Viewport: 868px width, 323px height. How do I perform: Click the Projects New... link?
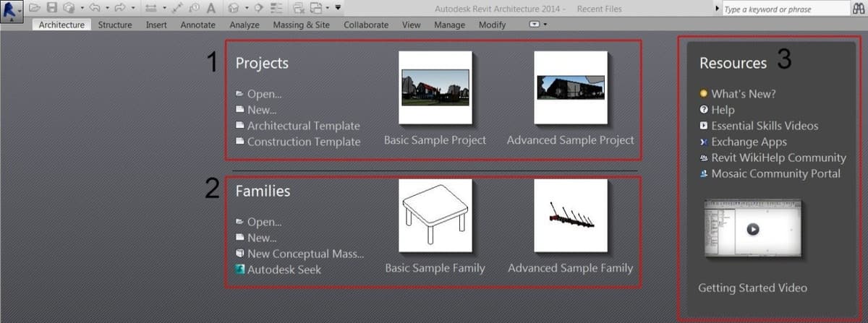pyautogui.click(x=262, y=110)
